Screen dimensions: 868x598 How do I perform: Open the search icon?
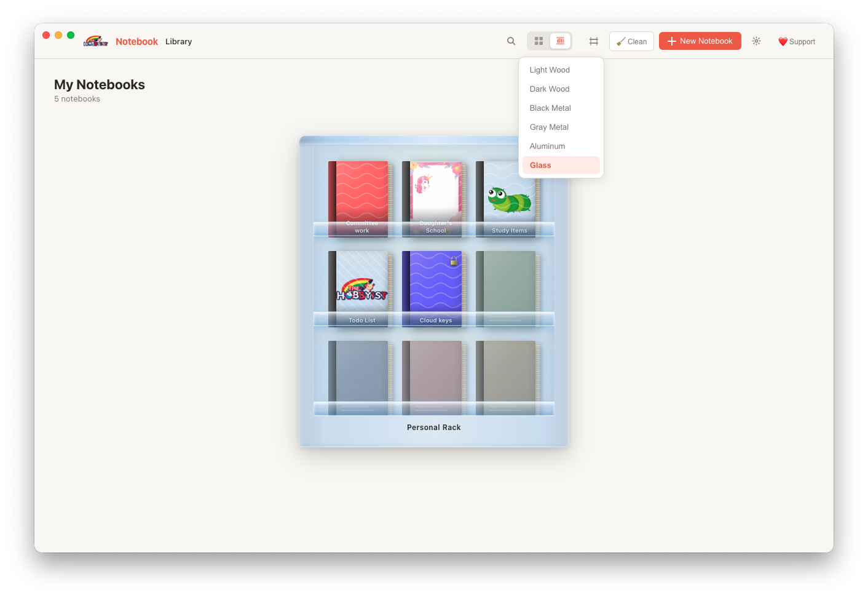(x=511, y=41)
